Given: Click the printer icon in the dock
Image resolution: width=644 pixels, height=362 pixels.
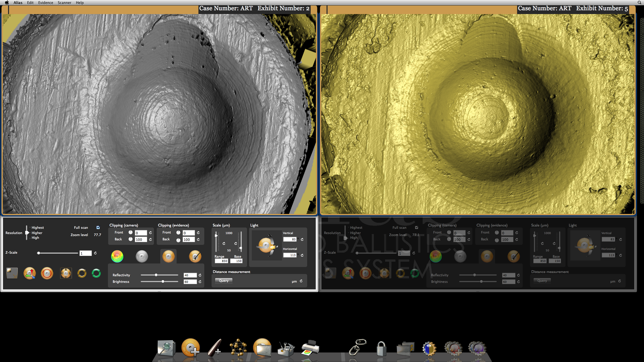Looking at the screenshot, I should click(x=310, y=348).
